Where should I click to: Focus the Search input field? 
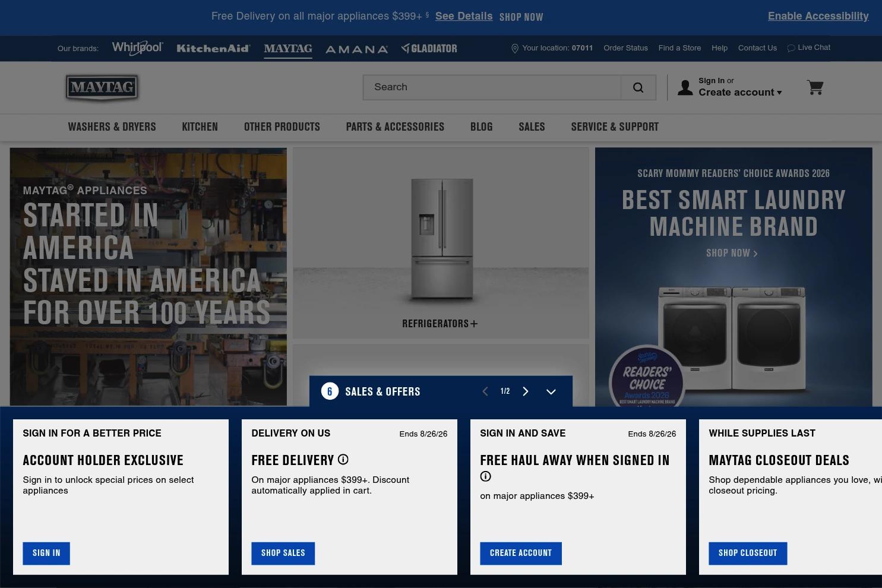coord(492,87)
